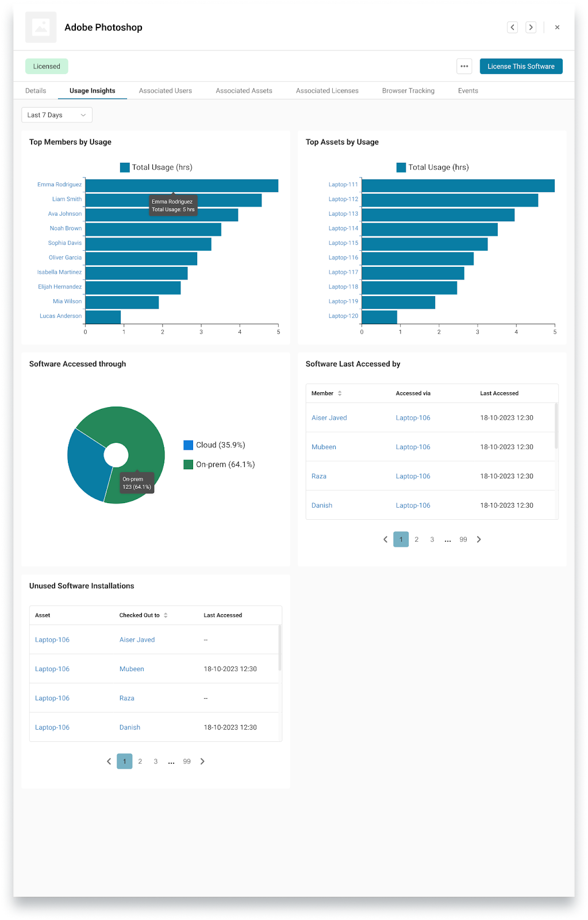This screenshot has height=920, width=588.
Task: Click the Adobe Photoshop image placeholder icon
Action: 41,27
